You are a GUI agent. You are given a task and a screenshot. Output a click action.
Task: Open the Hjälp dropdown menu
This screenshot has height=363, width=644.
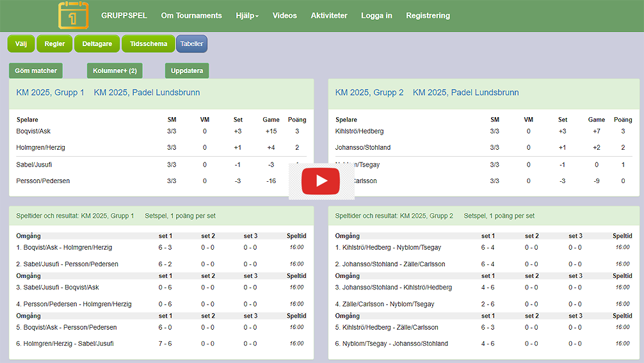coord(247,15)
